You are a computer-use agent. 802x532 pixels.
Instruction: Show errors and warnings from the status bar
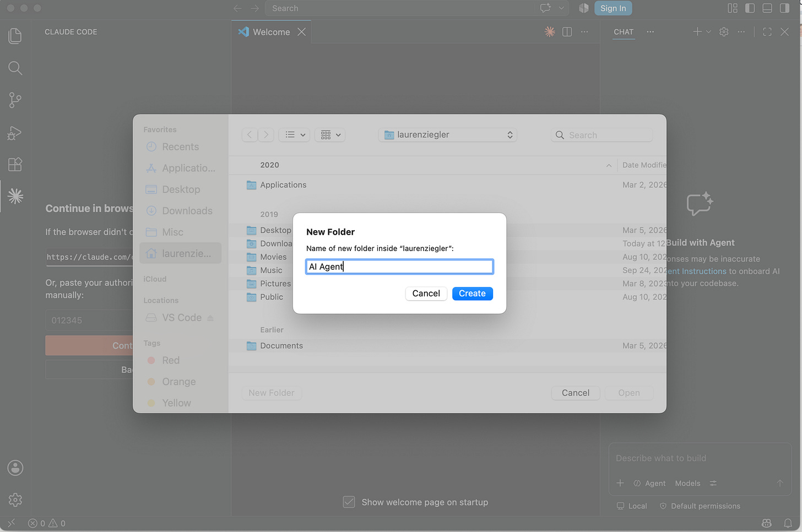point(47,523)
